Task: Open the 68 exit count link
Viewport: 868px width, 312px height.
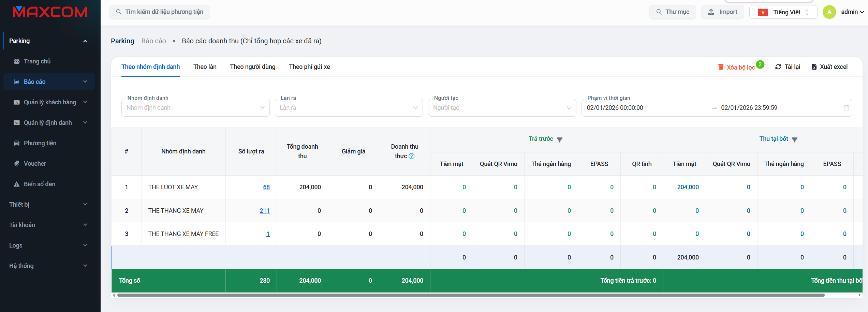Action: (x=266, y=187)
